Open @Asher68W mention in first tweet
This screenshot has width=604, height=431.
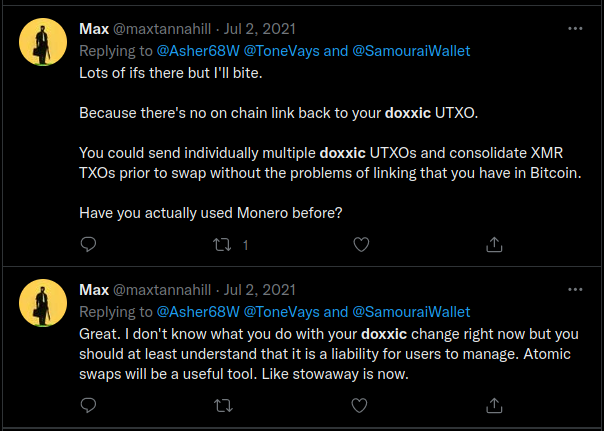pyautogui.click(x=198, y=51)
